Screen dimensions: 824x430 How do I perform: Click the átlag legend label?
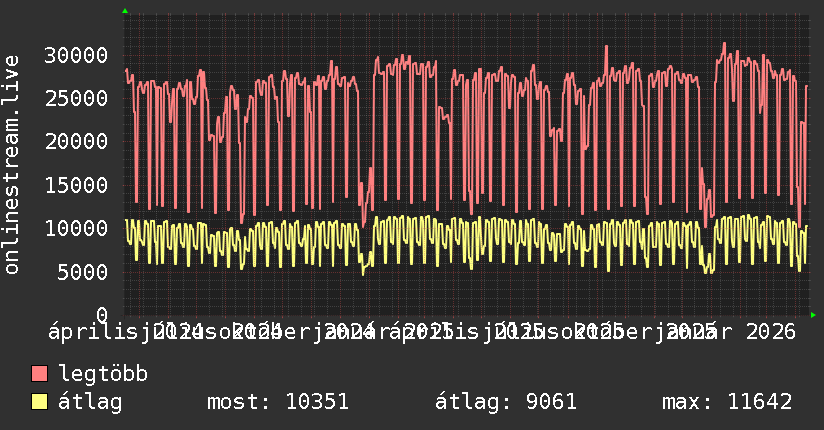[x=90, y=402]
